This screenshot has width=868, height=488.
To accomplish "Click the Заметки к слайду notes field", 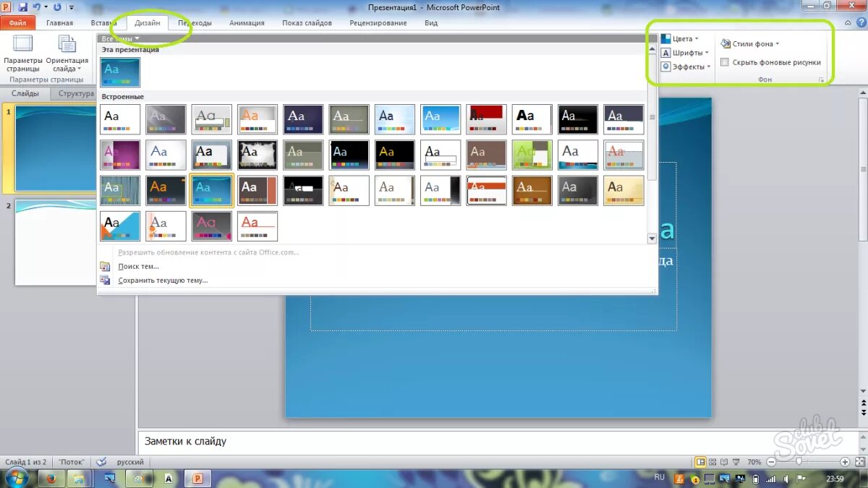I will (498, 441).
